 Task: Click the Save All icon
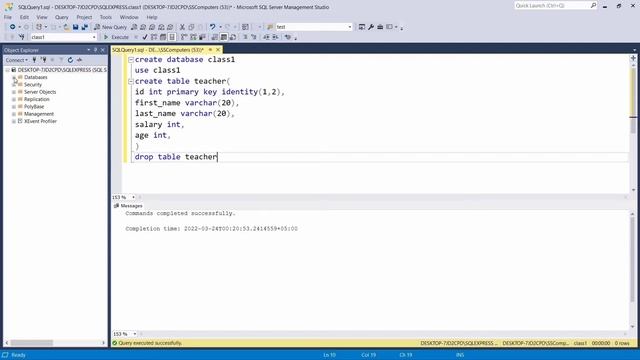[84, 27]
